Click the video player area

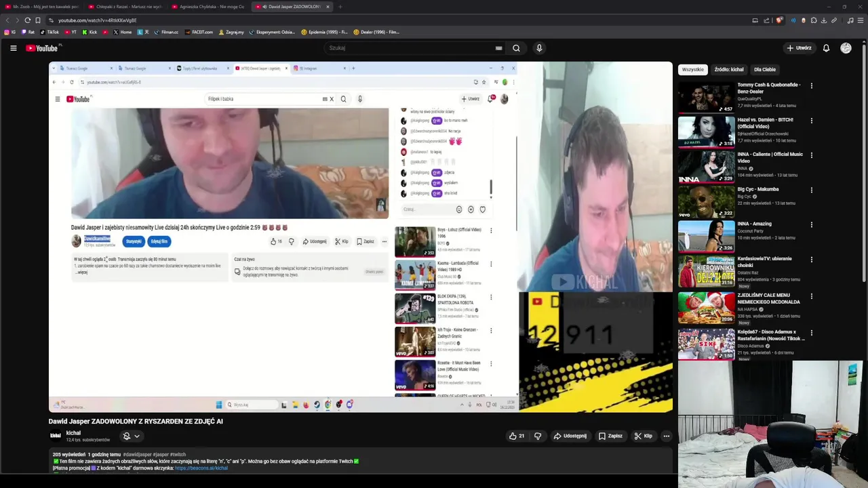coord(361,237)
